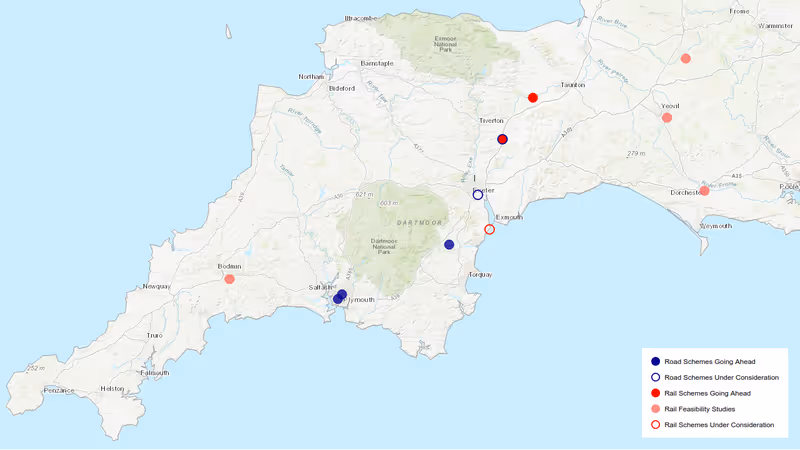Image resolution: width=800 pixels, height=450 pixels.
Task: Click the 279 m elevation label
Action: 636,154
